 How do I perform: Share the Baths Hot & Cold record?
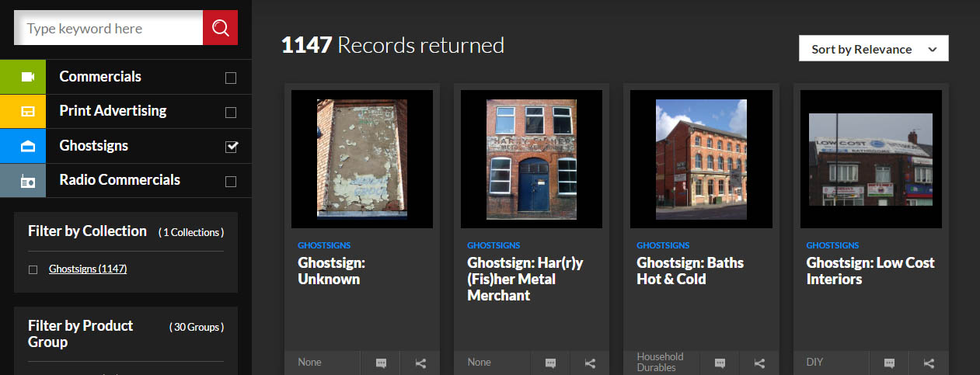click(x=760, y=363)
